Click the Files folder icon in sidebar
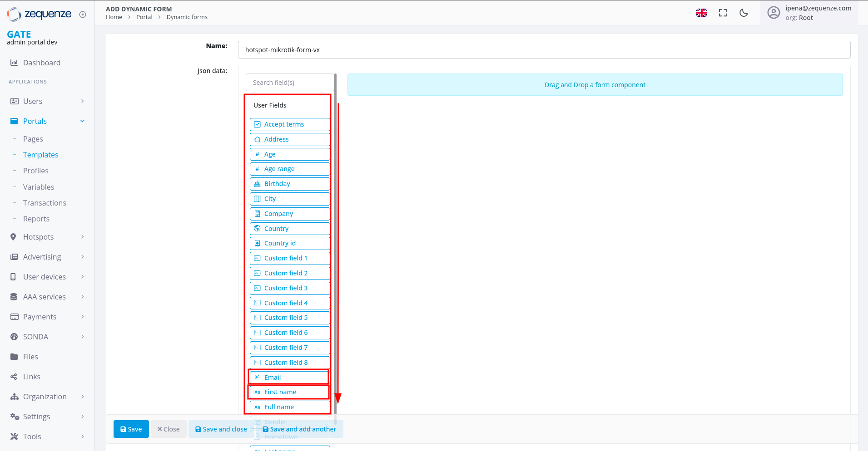This screenshot has width=868, height=451. [14, 357]
